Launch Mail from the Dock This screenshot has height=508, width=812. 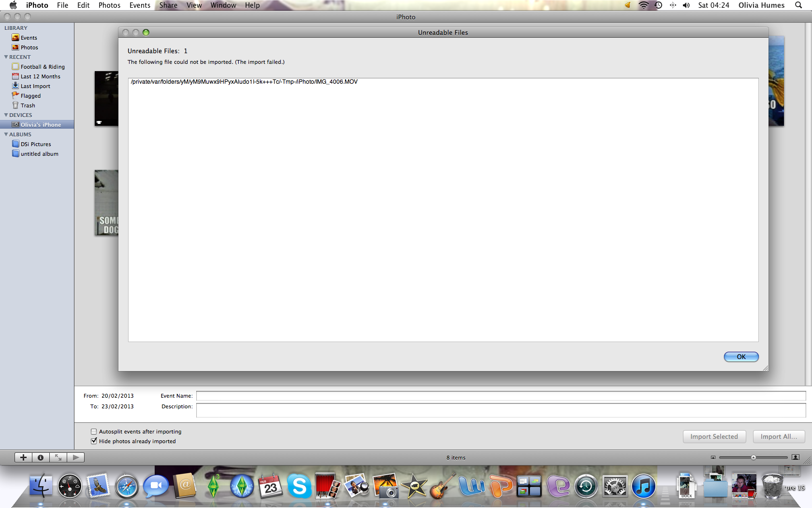98,486
